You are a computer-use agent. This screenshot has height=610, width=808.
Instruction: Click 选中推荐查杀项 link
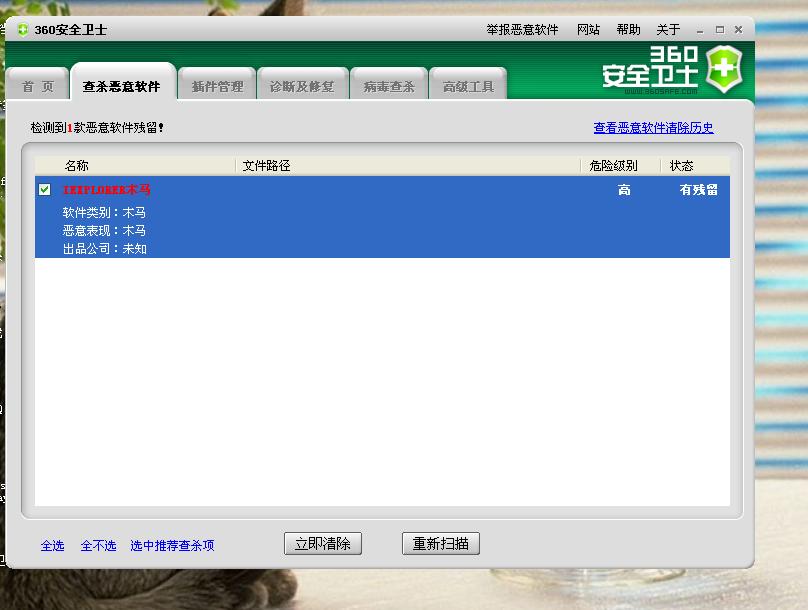(x=172, y=545)
